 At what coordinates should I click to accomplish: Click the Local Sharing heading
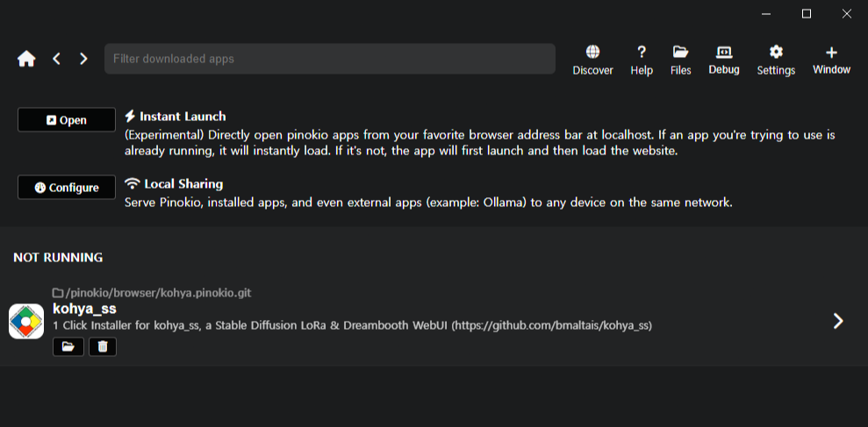point(174,183)
